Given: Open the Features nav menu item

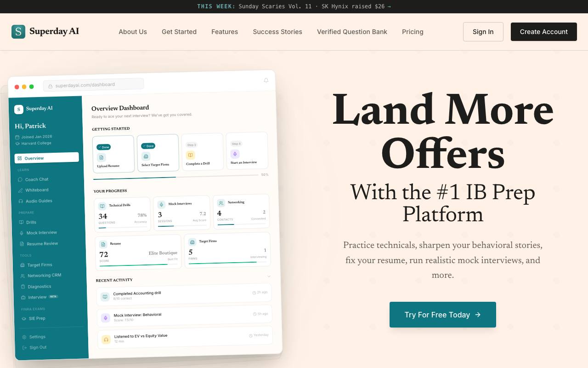Looking at the screenshot, I should tap(225, 32).
